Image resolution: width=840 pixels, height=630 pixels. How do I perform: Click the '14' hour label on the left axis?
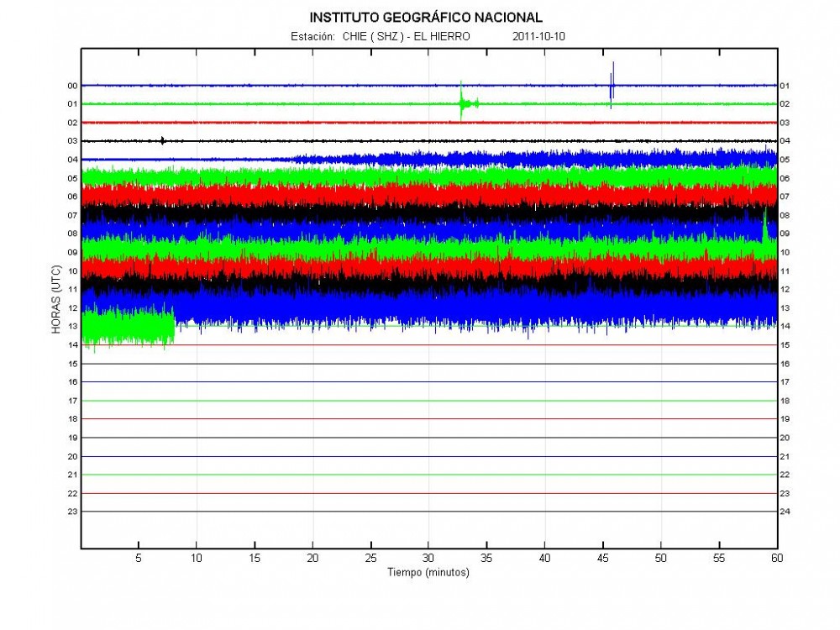coord(73,344)
